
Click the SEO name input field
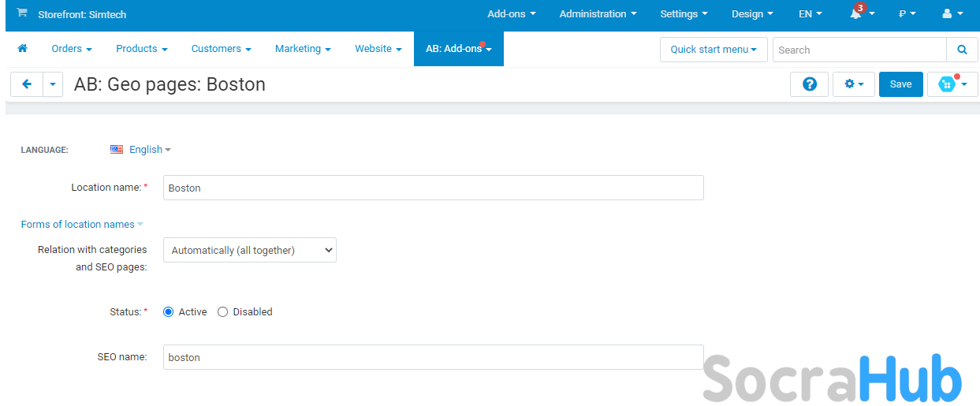[x=433, y=357]
